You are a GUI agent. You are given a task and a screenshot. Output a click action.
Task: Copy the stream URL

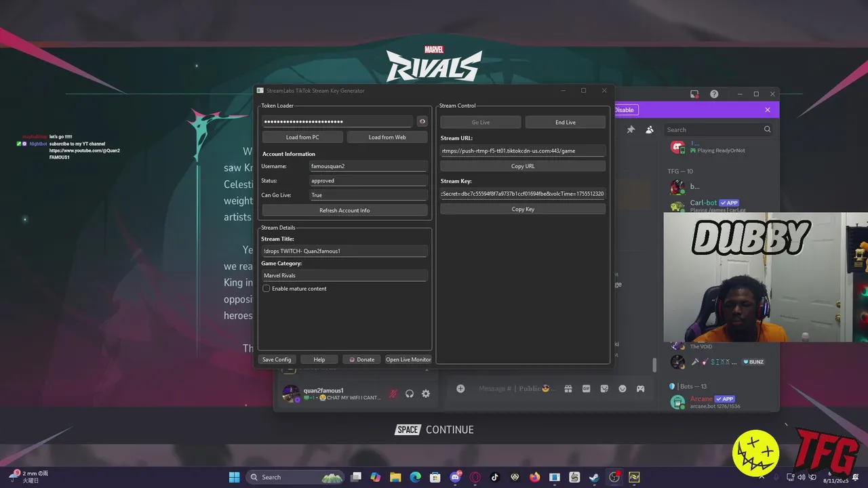(523, 166)
